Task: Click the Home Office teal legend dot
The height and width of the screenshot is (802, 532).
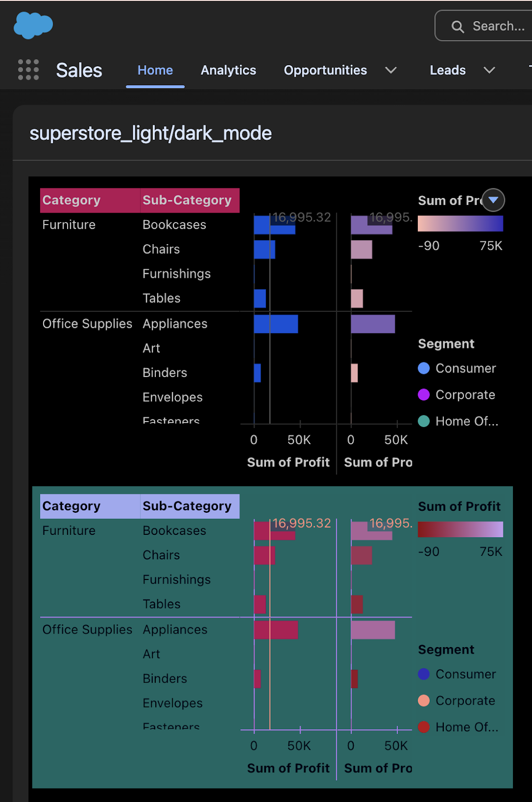Action: (x=424, y=422)
